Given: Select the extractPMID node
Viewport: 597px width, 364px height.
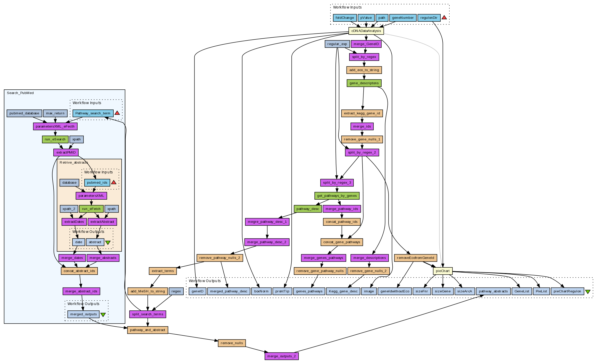Looking at the screenshot, I should (x=66, y=153).
